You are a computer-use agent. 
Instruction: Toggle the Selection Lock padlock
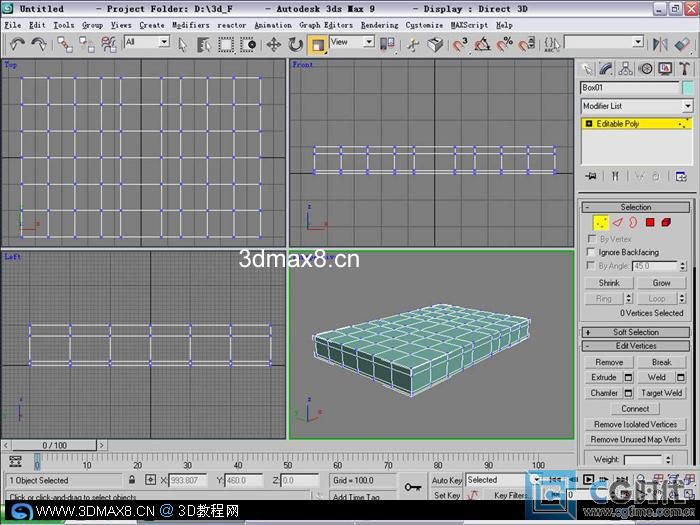coord(132,480)
